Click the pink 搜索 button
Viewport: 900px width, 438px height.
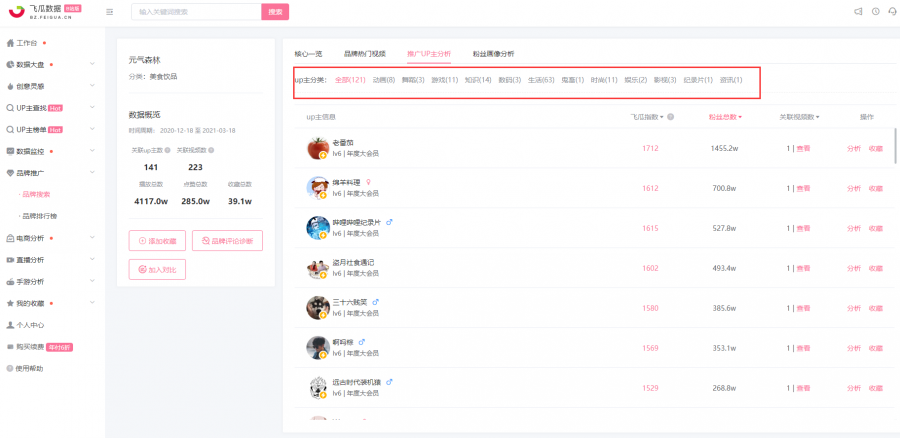(275, 11)
